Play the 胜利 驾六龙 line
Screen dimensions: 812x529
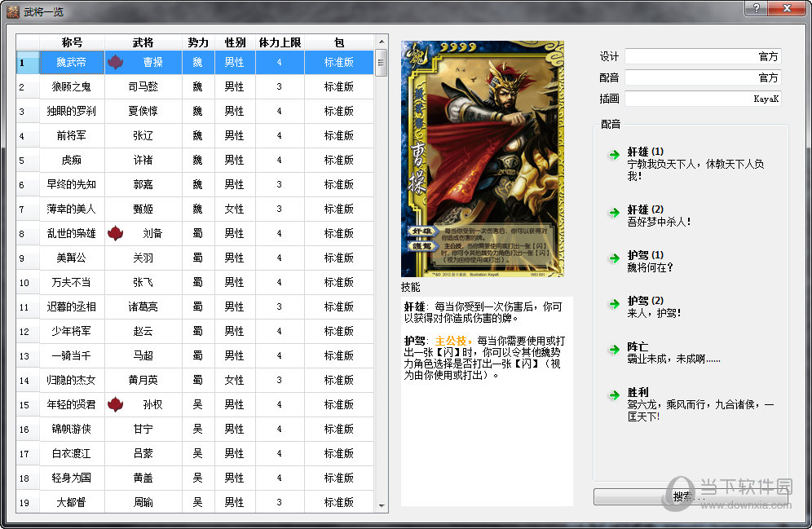700,404
